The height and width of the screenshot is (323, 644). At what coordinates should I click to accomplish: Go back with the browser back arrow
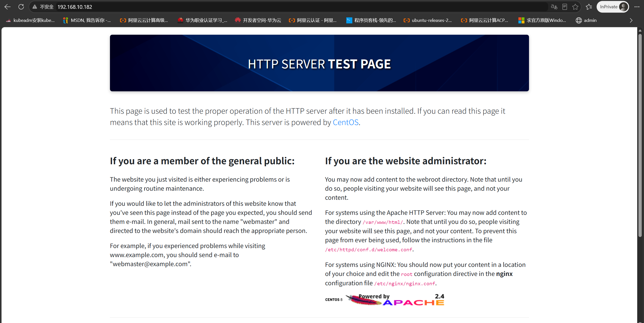click(x=8, y=7)
